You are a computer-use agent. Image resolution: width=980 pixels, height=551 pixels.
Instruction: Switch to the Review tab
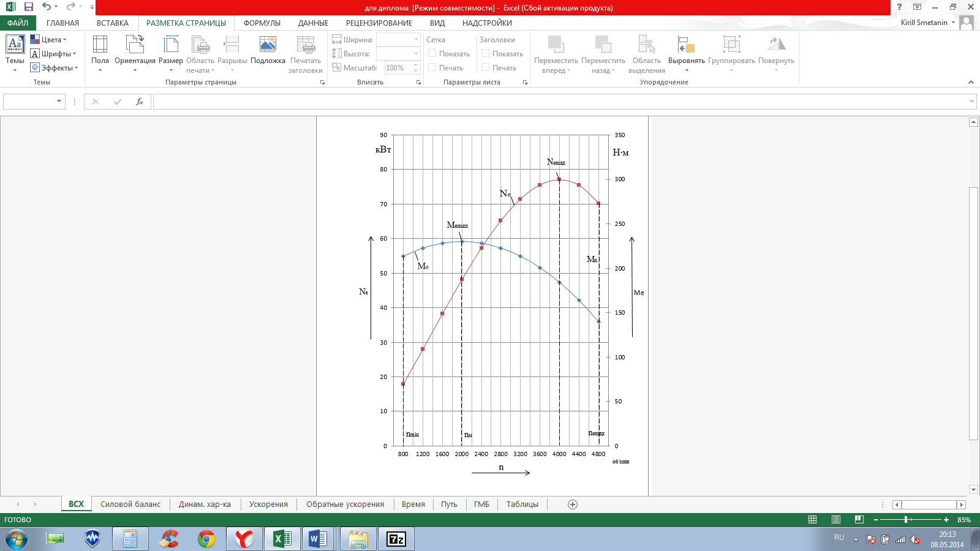click(x=379, y=23)
